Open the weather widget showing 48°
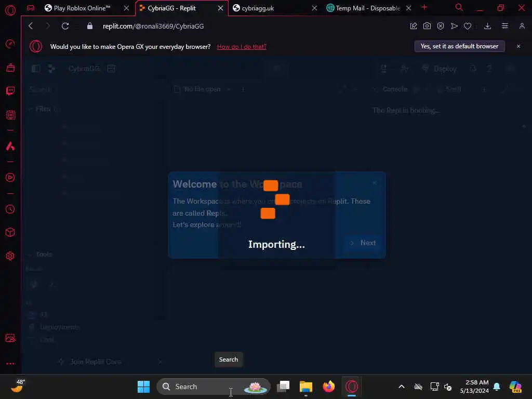532x399 pixels. pos(18,386)
